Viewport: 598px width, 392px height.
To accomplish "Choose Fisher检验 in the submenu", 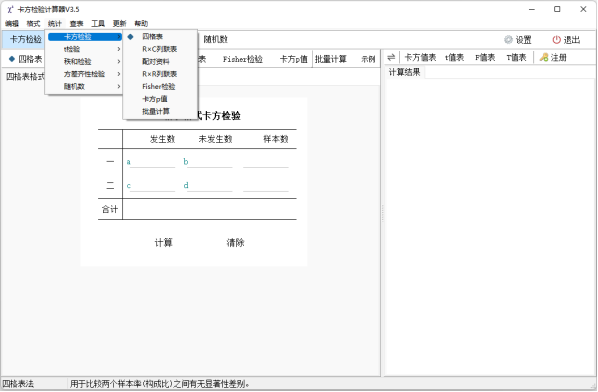I will click(160, 87).
